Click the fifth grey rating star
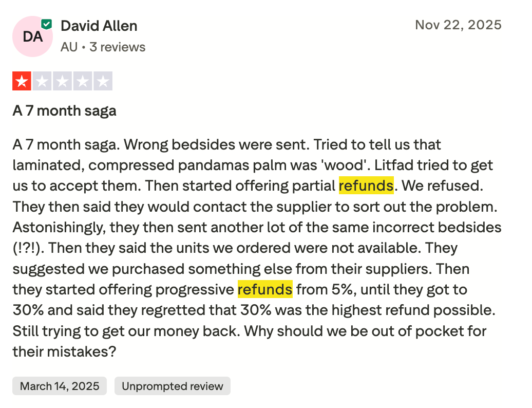This screenshot has width=532, height=408. (103, 81)
